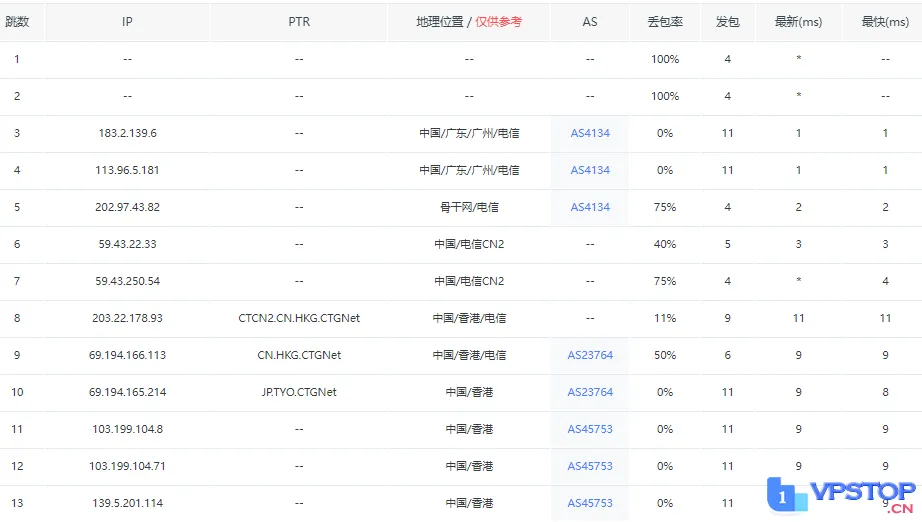The image size is (922, 522).
Task: Open AS45753 link for 139.5.201.114
Action: coord(590,503)
